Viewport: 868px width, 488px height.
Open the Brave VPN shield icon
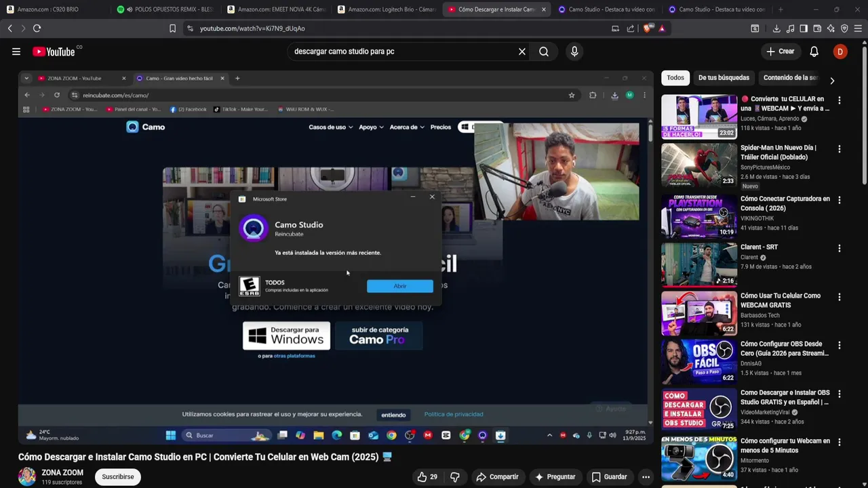coord(844,28)
